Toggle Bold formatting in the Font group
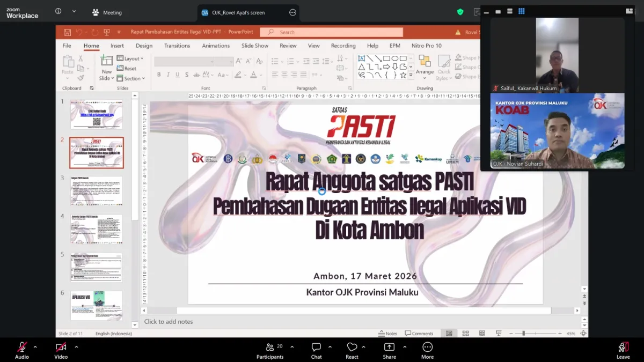The width and height of the screenshot is (644, 362). point(159,75)
